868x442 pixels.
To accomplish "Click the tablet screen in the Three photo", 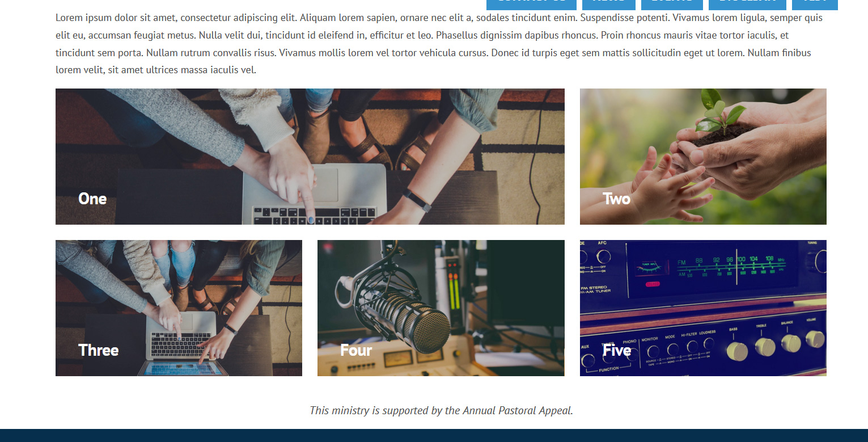I will (183, 368).
